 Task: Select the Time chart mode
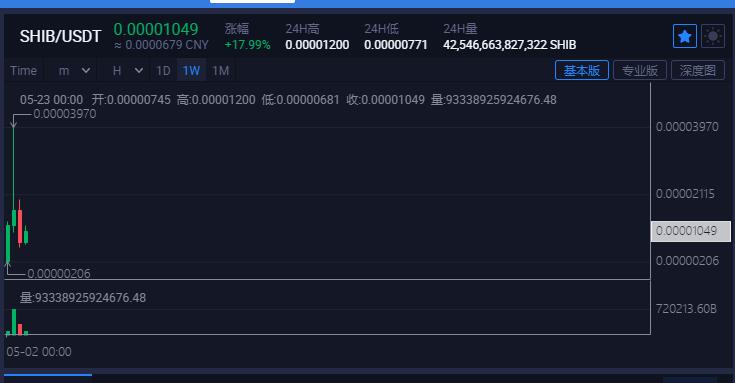[x=23, y=71]
